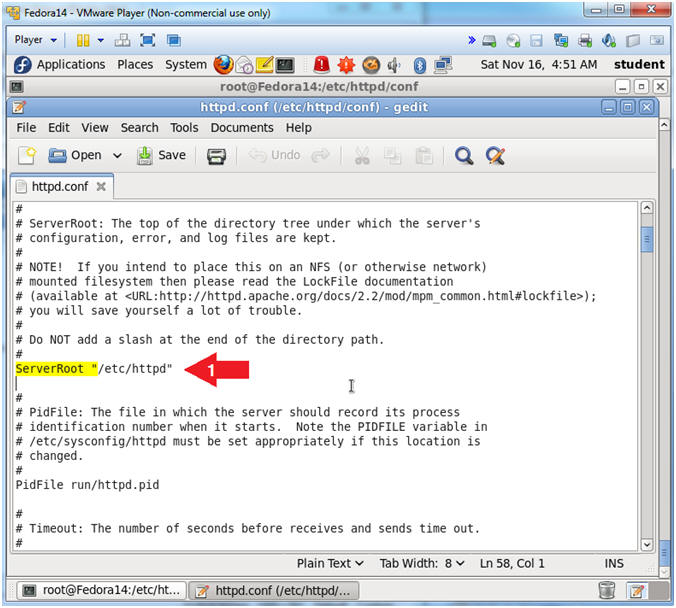676x608 pixels.
Task: Save httpd.conf with the Save button
Action: (161, 155)
